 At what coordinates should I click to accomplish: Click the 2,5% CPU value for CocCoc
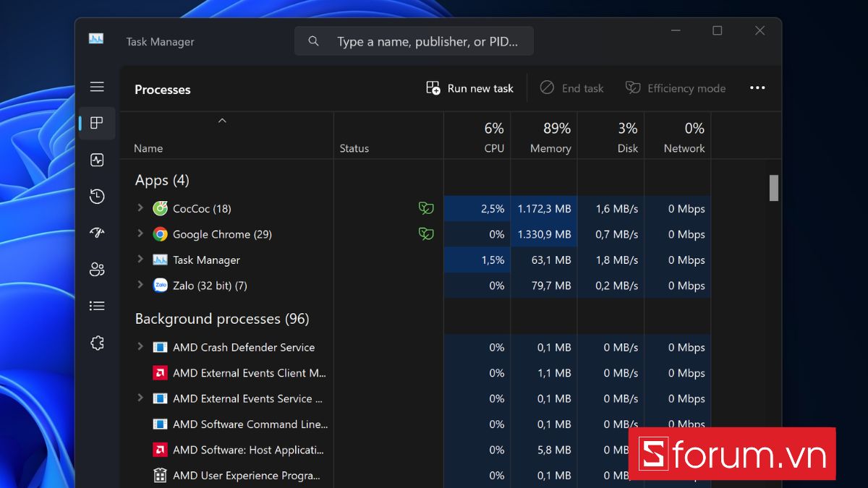click(493, 208)
